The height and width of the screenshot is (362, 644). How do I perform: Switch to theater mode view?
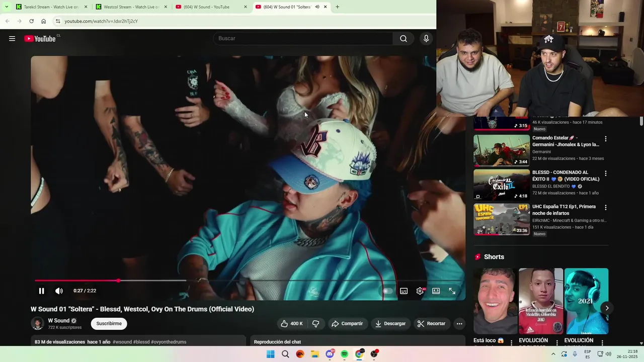[436, 291]
